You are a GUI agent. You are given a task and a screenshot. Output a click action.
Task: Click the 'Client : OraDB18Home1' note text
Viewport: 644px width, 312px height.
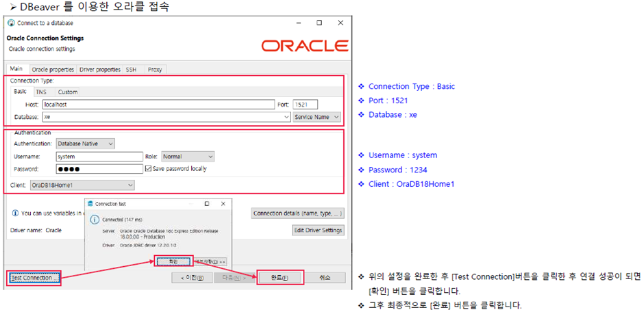[x=411, y=184]
